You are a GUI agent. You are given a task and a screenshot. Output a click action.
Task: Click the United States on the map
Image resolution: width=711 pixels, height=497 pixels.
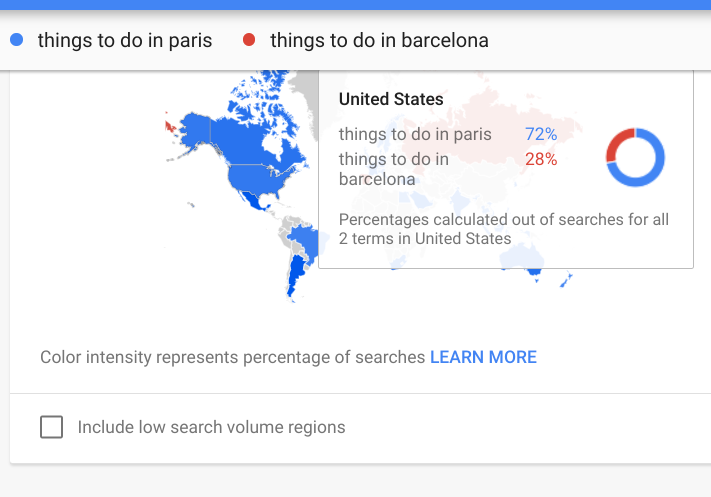(x=256, y=179)
